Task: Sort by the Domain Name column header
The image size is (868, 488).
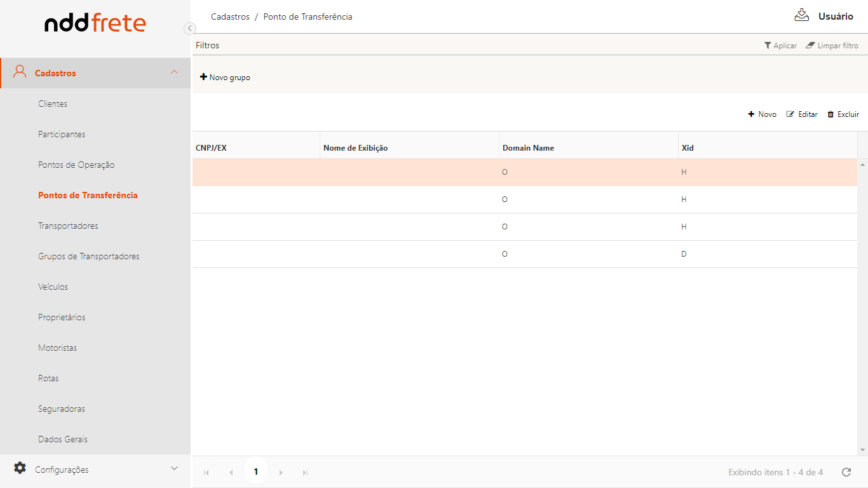Action: pos(528,148)
